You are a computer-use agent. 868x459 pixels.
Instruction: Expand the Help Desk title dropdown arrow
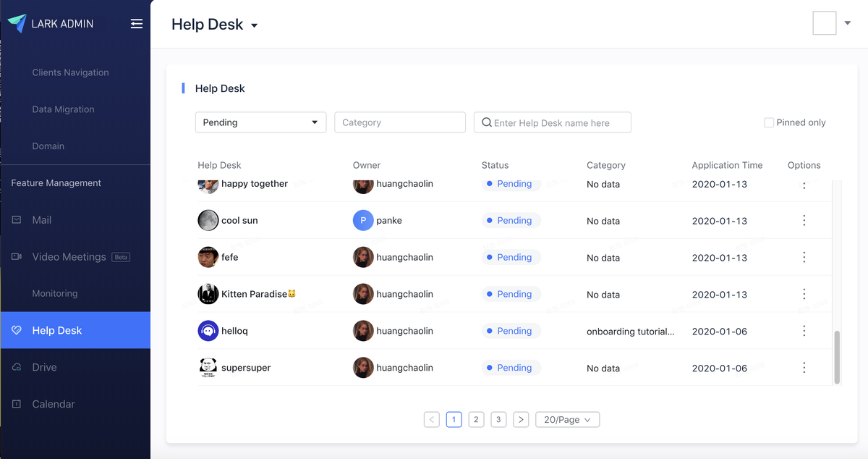(254, 26)
